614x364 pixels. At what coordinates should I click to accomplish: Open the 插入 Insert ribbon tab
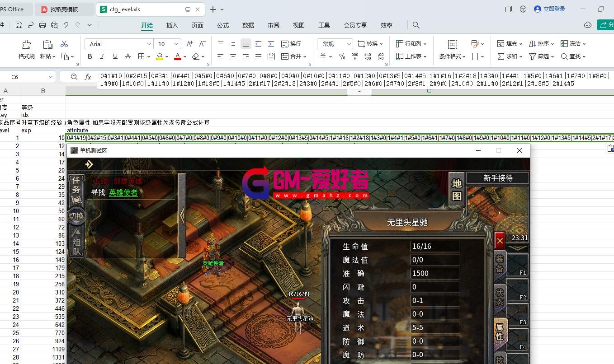click(172, 25)
